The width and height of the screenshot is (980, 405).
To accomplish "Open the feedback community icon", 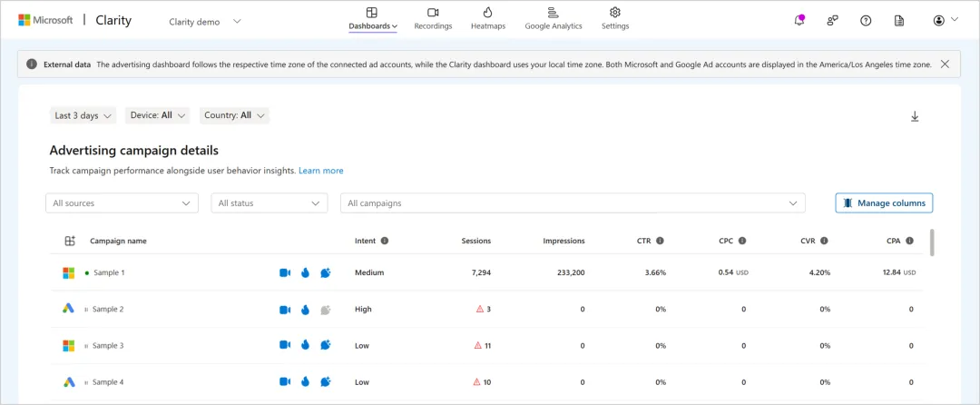I will [832, 20].
